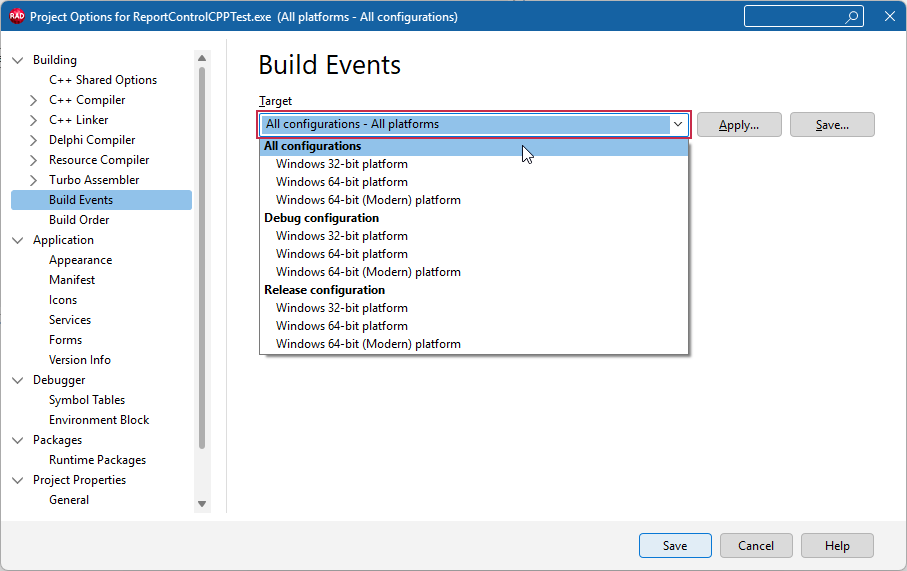Toggle the Target combo box arrow
Screen dimensions: 907x571
coord(678,124)
